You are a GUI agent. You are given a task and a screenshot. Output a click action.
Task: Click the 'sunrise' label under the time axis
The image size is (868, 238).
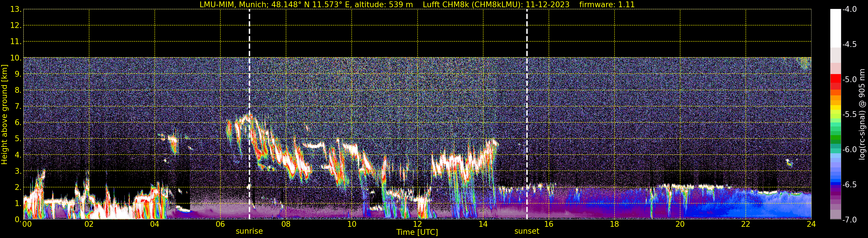pyautogui.click(x=249, y=231)
